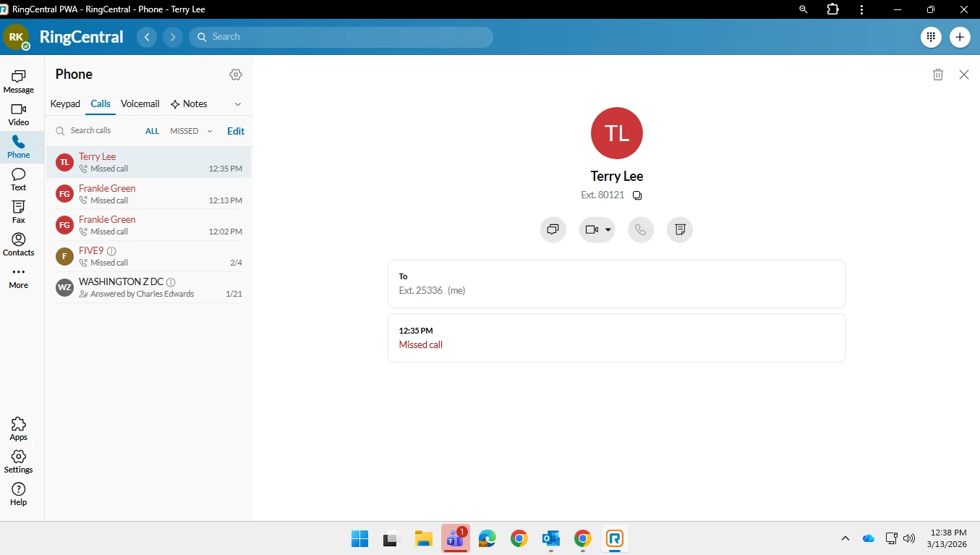Image resolution: width=980 pixels, height=555 pixels.
Task: Click the plus new action button
Action: [x=960, y=37]
